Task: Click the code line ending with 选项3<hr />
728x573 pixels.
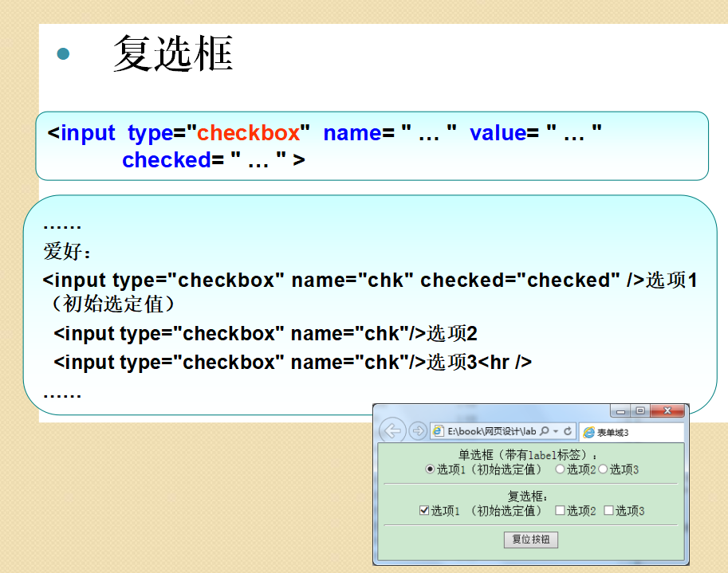Action: click(293, 363)
